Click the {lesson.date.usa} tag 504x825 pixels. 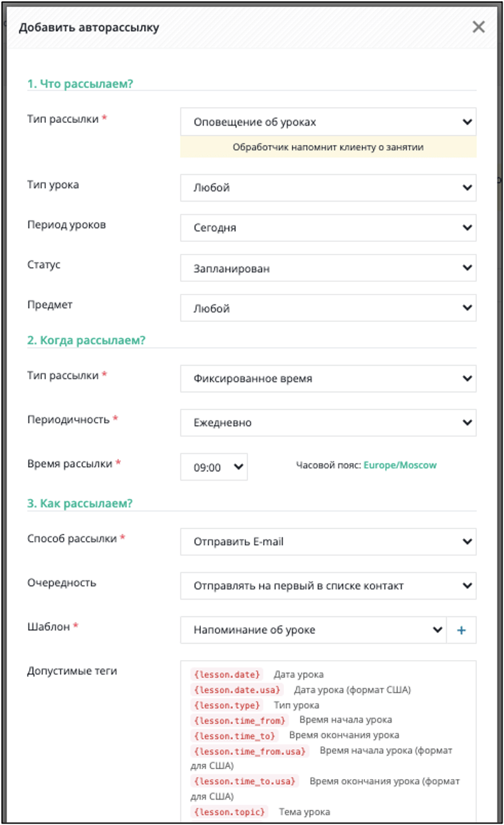pyautogui.click(x=237, y=690)
